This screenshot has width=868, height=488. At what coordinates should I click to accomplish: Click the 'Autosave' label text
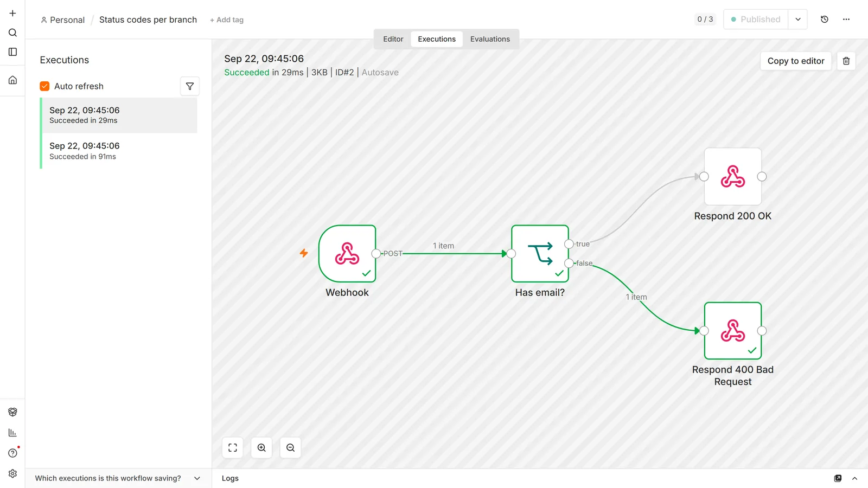(x=380, y=72)
